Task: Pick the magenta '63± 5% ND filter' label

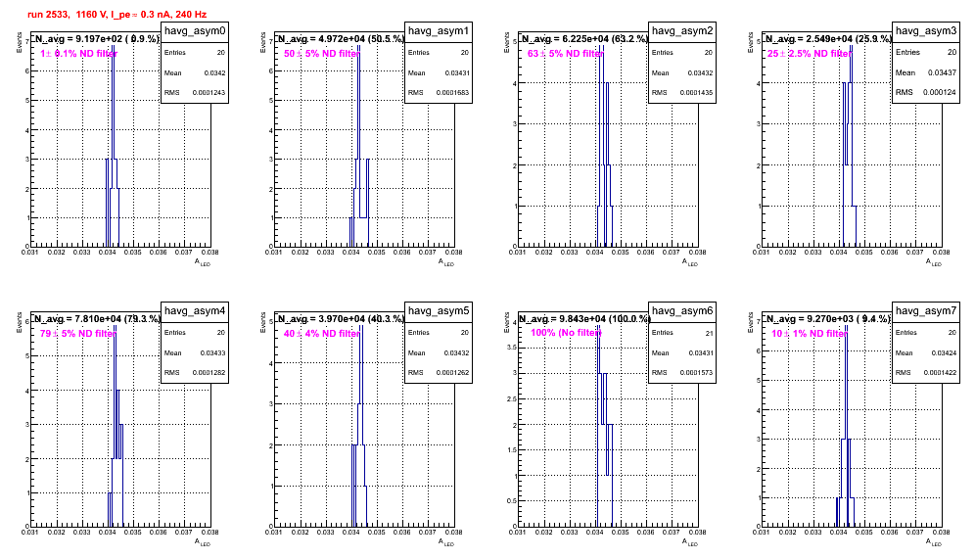Action: pyautogui.click(x=565, y=54)
